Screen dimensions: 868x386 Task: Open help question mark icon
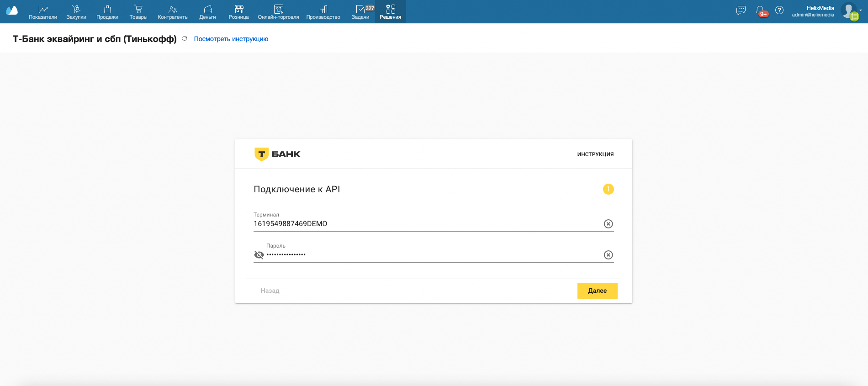click(779, 10)
